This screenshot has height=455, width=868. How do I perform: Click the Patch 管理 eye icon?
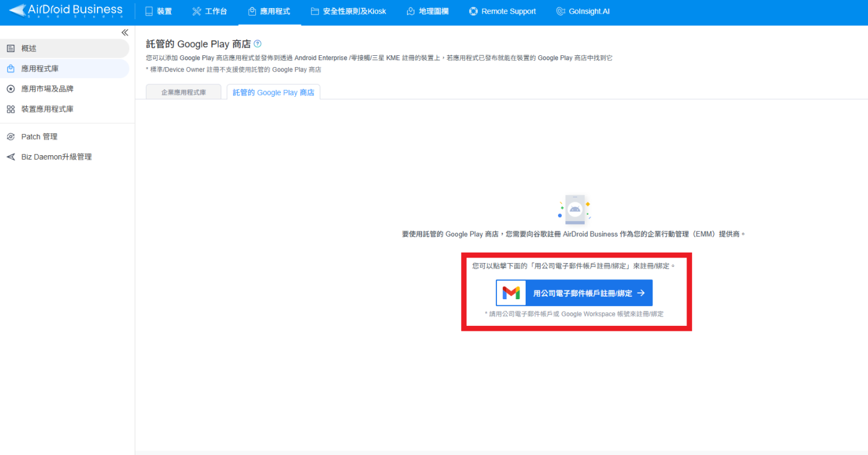[x=11, y=137]
